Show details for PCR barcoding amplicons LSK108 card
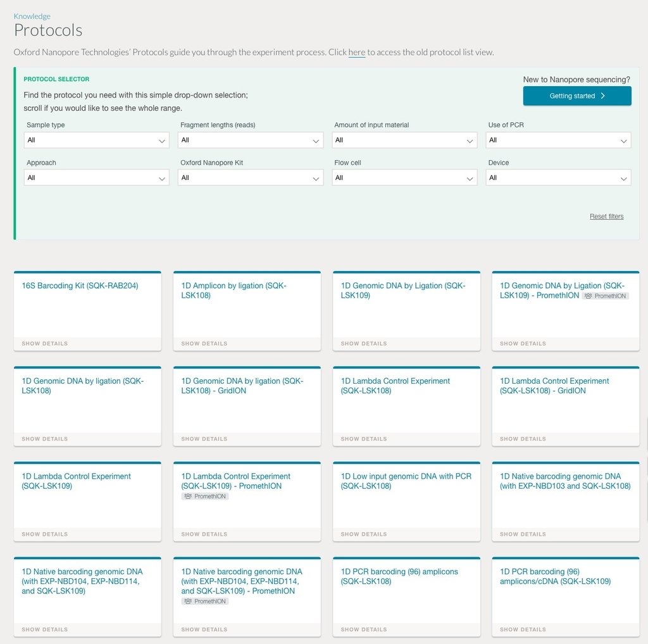This screenshot has height=644, width=648. pos(364,629)
